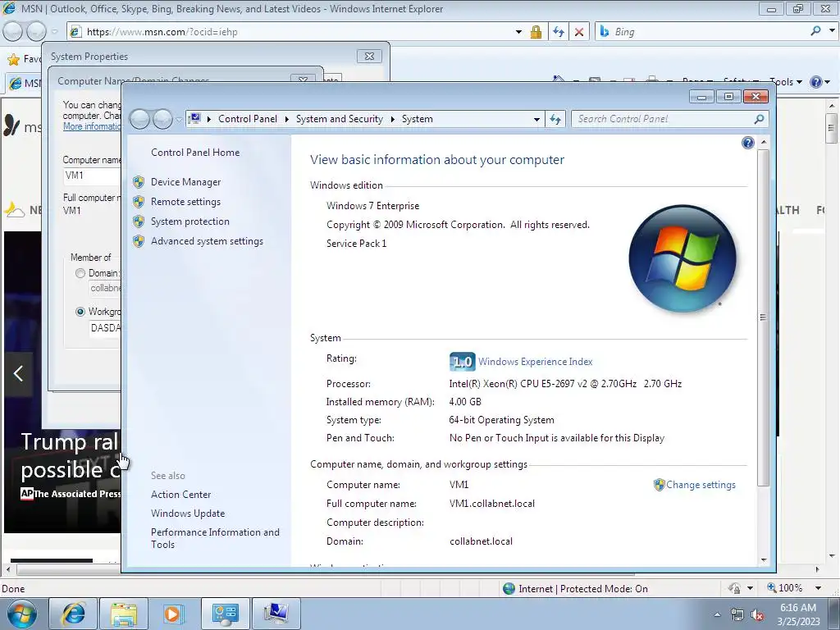Expand arrow before System breadcrumb
Image resolution: width=840 pixels, height=630 pixels.
pyautogui.click(x=393, y=119)
